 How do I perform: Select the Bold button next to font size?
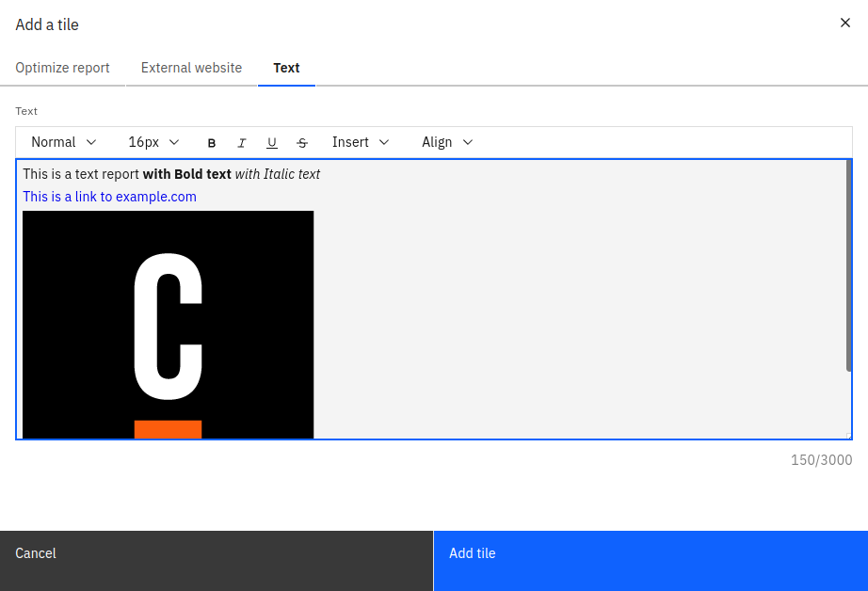(x=212, y=142)
